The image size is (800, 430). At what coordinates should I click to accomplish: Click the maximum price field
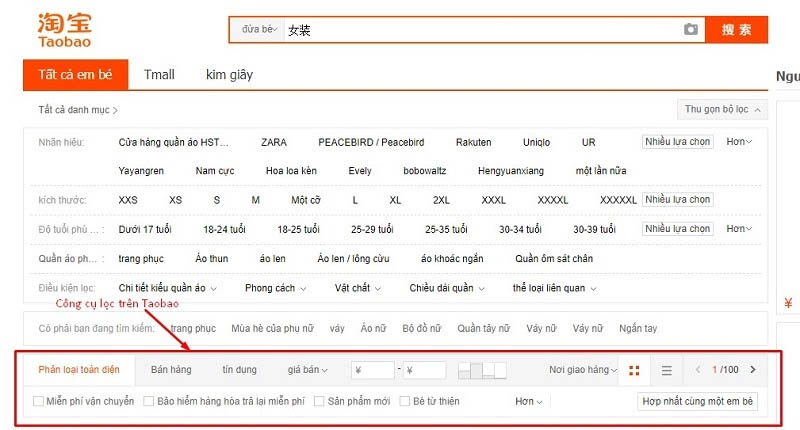[x=424, y=370]
